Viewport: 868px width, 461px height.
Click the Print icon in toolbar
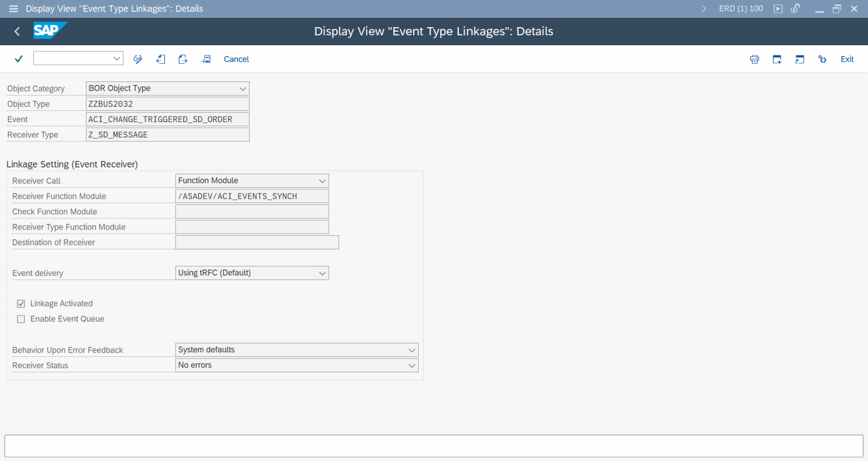pyautogui.click(x=754, y=59)
